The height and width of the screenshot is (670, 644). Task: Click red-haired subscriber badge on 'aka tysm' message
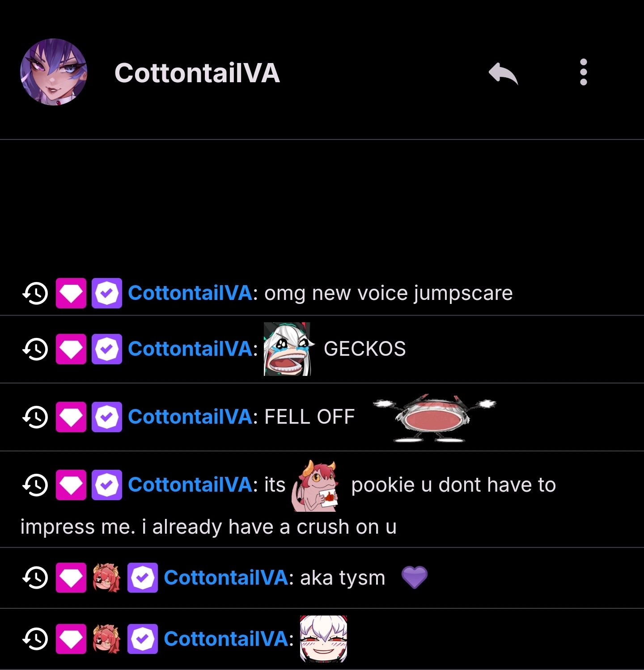tap(106, 577)
